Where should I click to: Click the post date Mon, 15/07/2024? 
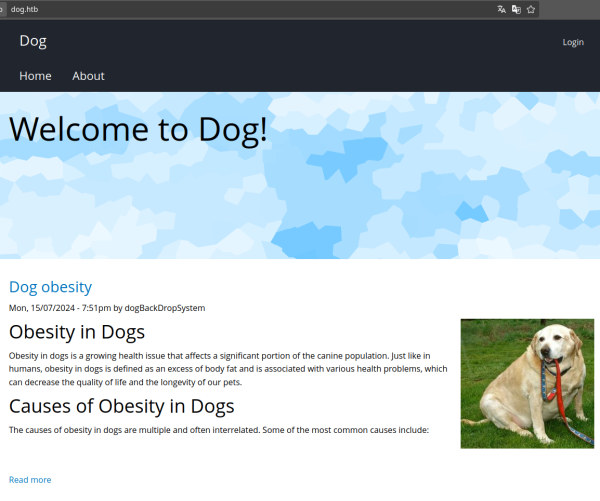42,308
